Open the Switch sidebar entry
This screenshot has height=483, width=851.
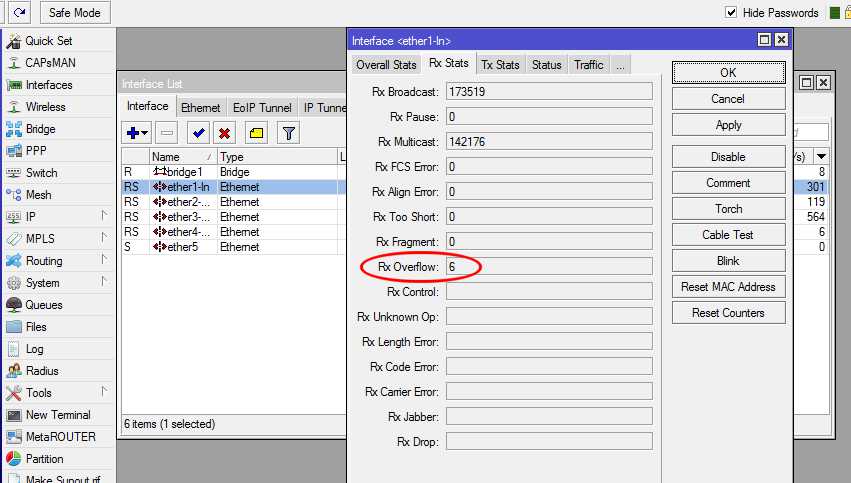31,173
